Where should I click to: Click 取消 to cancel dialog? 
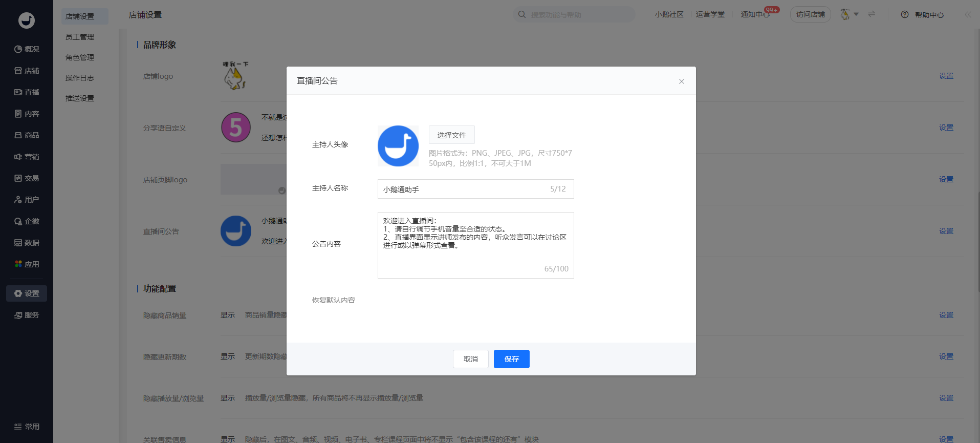(471, 359)
